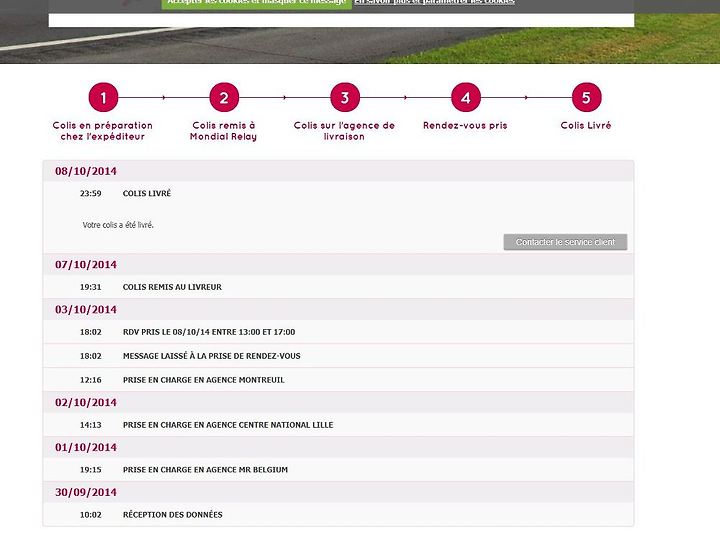Select 'MESSAGE LAISSÉ À LA PRISE DE RENDEZ-VOUS' row

coord(338,356)
